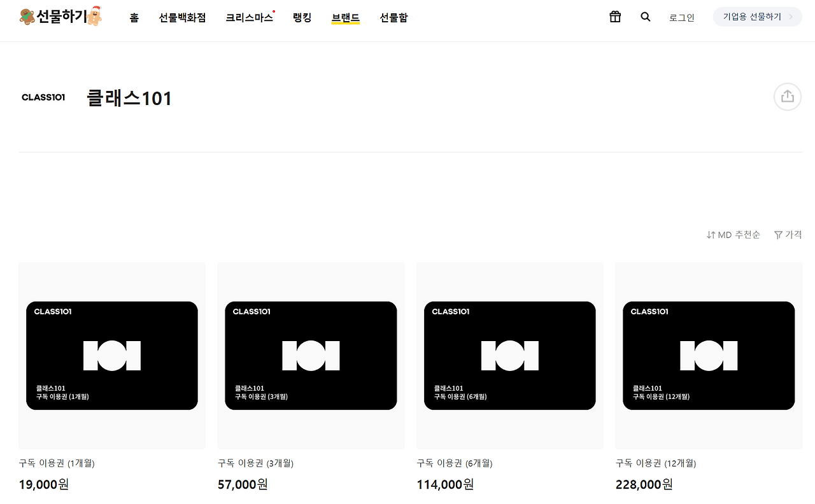
Task: Open the 선물함 menu
Action: click(393, 18)
